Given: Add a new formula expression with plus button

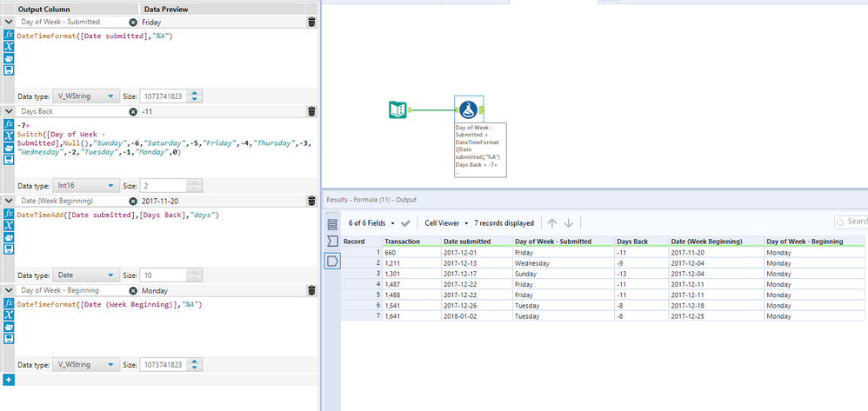Looking at the screenshot, I should (x=9, y=380).
